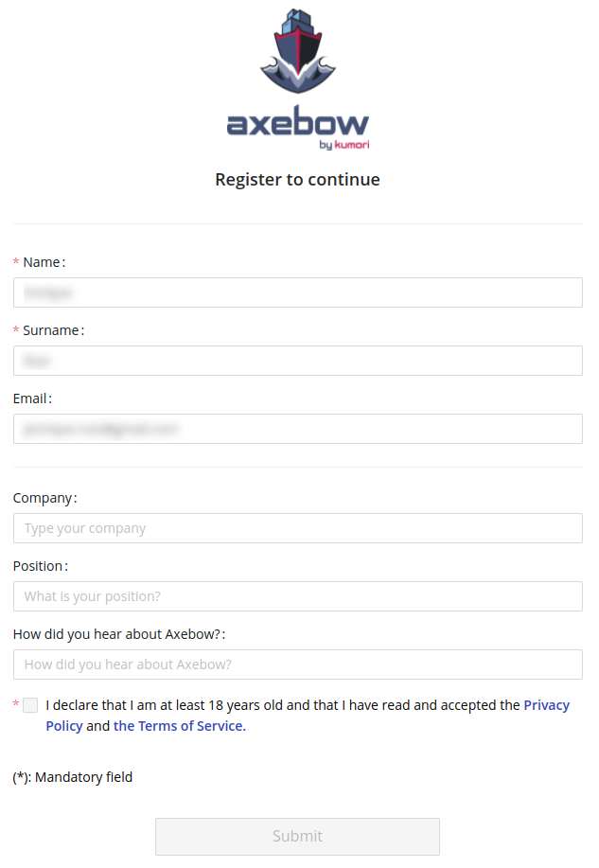Click the "by kumori" brand label
Image resolution: width=599 pixels, height=868 pixels.
pyautogui.click(x=344, y=145)
